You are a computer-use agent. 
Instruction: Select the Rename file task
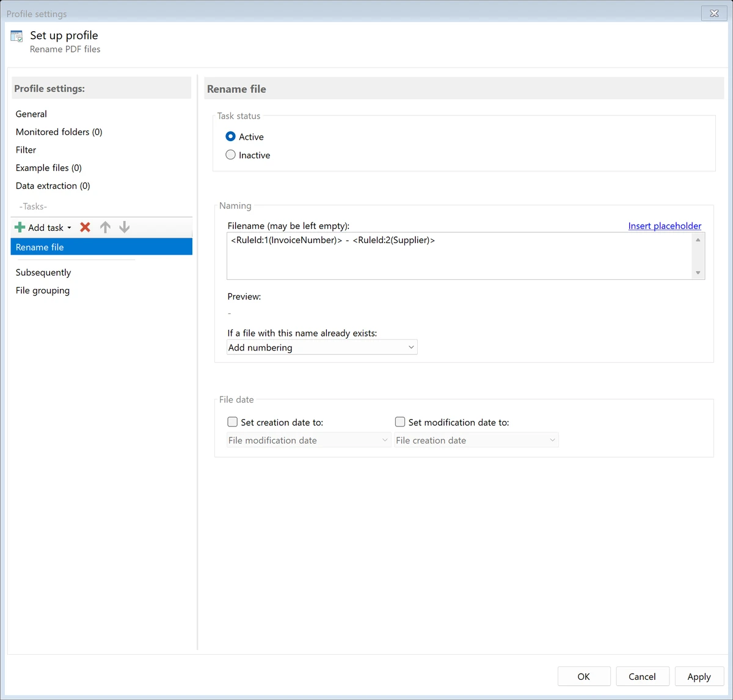101,247
